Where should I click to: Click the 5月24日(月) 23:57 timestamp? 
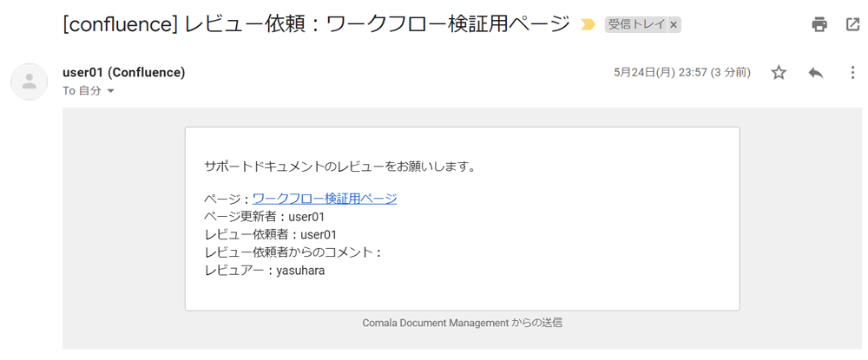682,73
